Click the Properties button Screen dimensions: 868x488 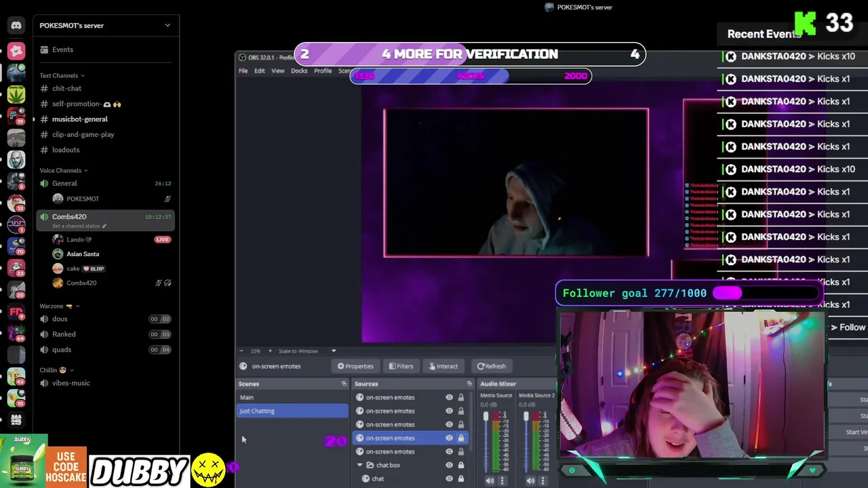point(355,366)
